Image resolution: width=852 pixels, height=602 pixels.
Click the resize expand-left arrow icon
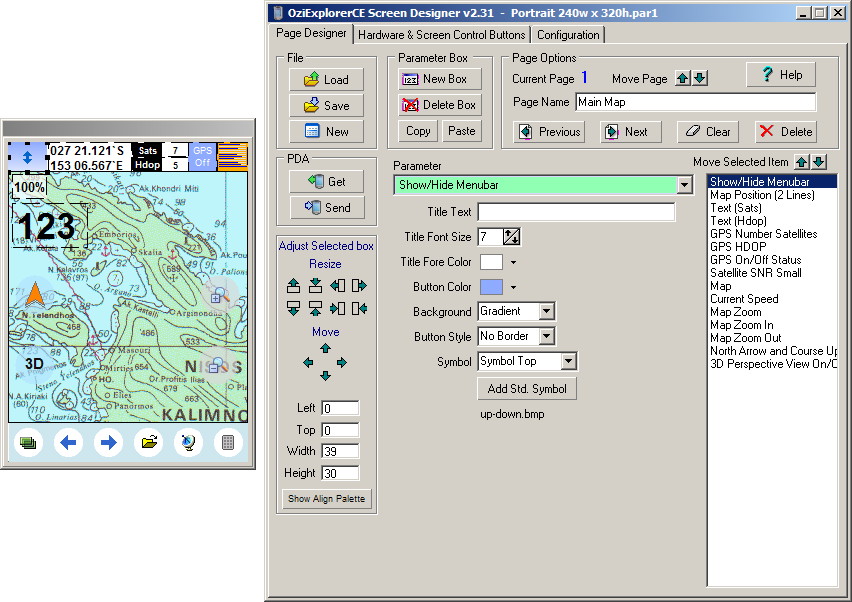tap(337, 285)
